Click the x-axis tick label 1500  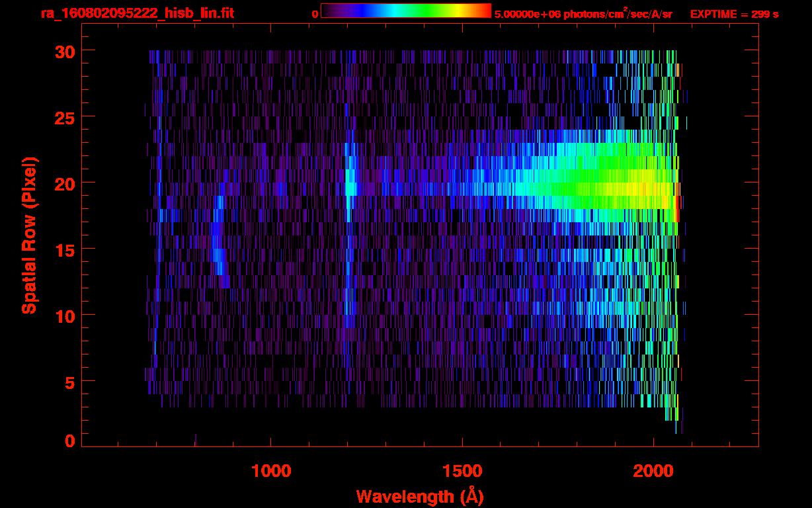click(462, 471)
